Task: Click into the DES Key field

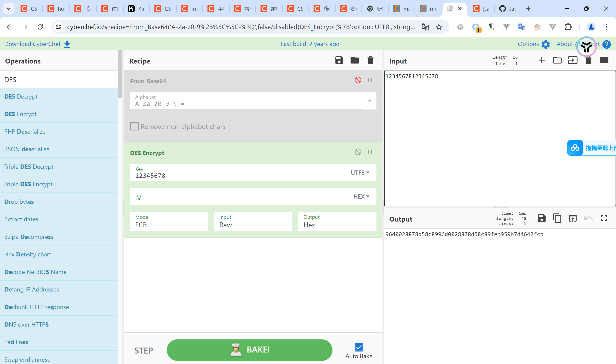Action: tap(237, 173)
